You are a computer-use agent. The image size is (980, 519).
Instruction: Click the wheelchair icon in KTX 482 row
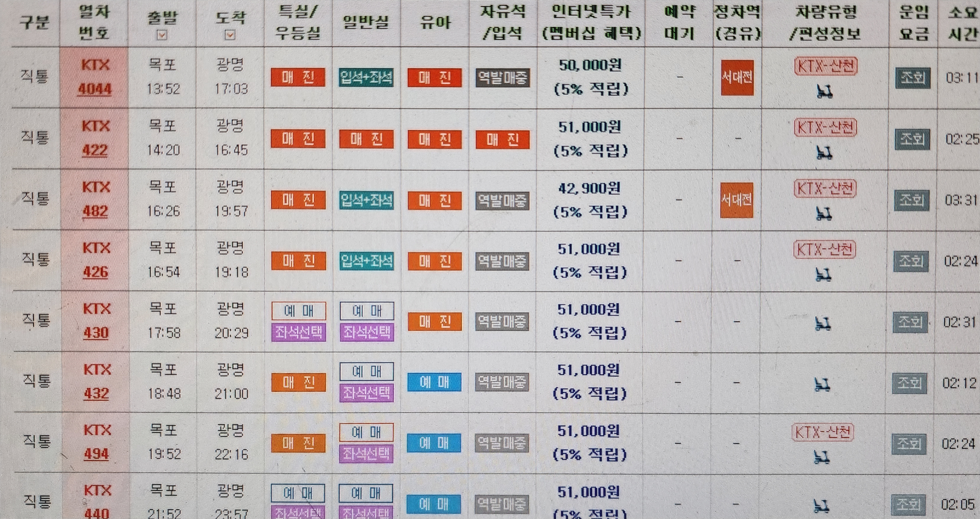click(x=824, y=214)
